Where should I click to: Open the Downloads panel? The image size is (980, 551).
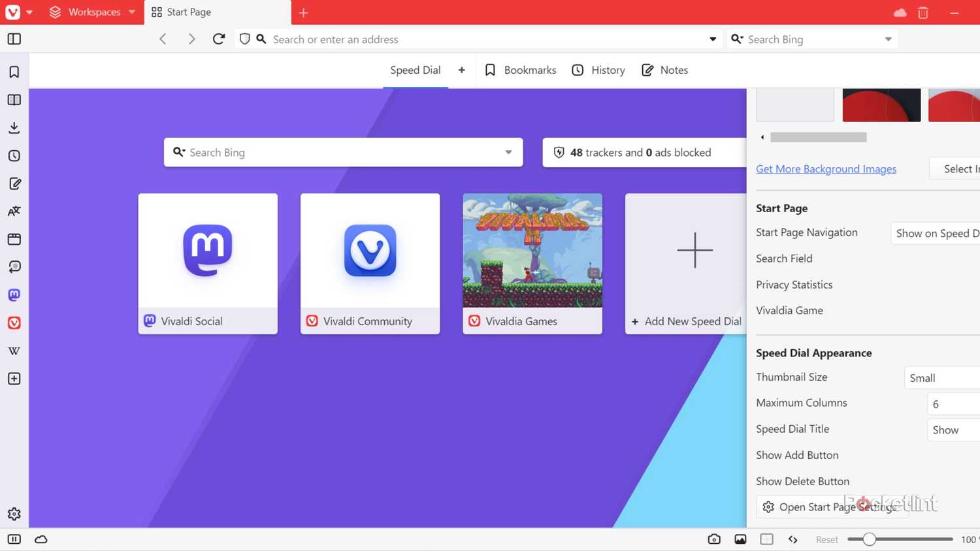pos(14,128)
